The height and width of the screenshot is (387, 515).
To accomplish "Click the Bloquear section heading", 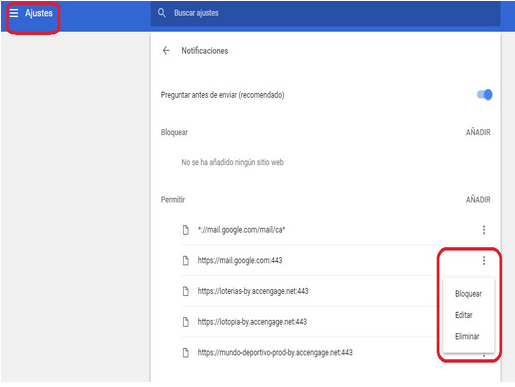I will (174, 132).
